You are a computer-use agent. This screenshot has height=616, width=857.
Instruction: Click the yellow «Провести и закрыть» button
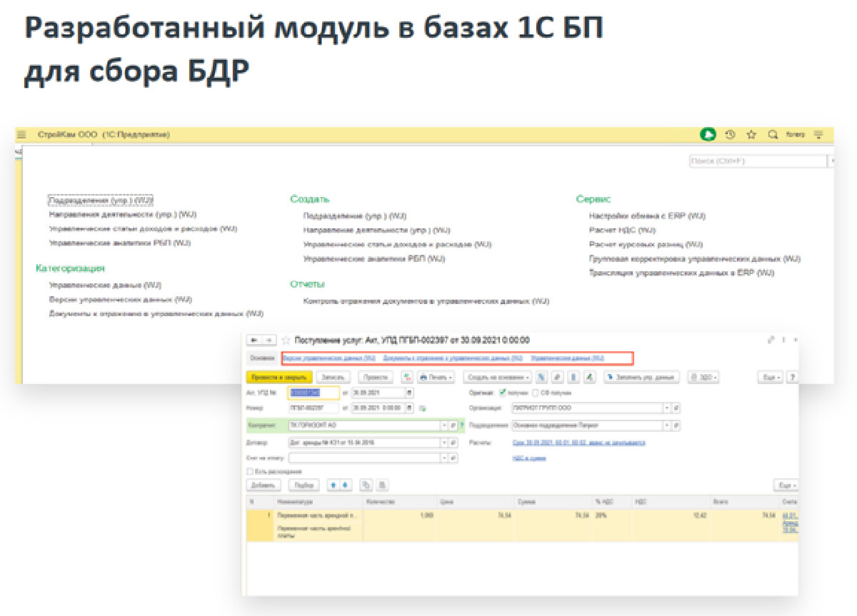[279, 377]
